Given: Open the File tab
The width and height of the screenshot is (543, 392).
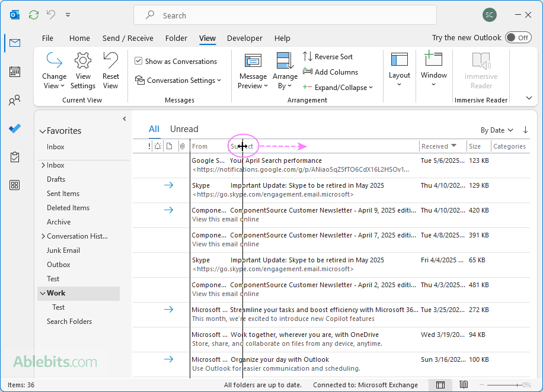Looking at the screenshot, I should (x=47, y=38).
